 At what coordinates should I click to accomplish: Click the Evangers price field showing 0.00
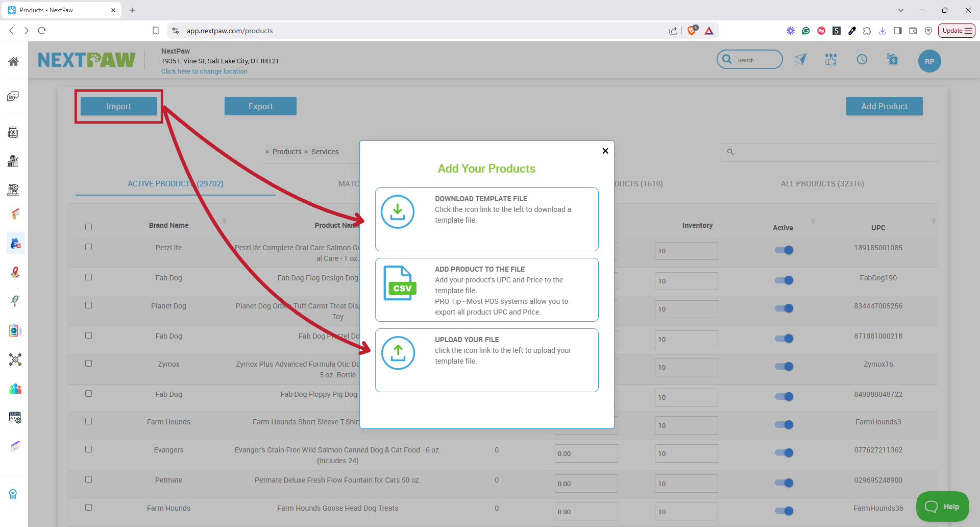[586, 453]
